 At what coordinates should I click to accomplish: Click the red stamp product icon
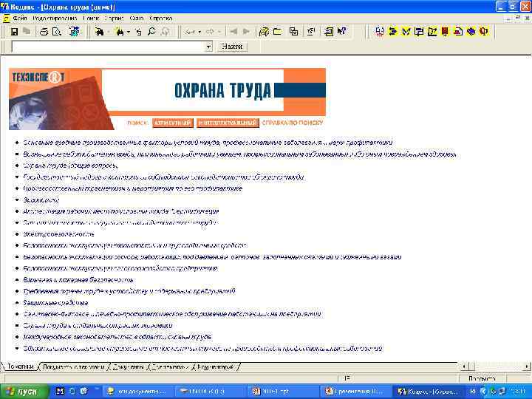(458, 32)
